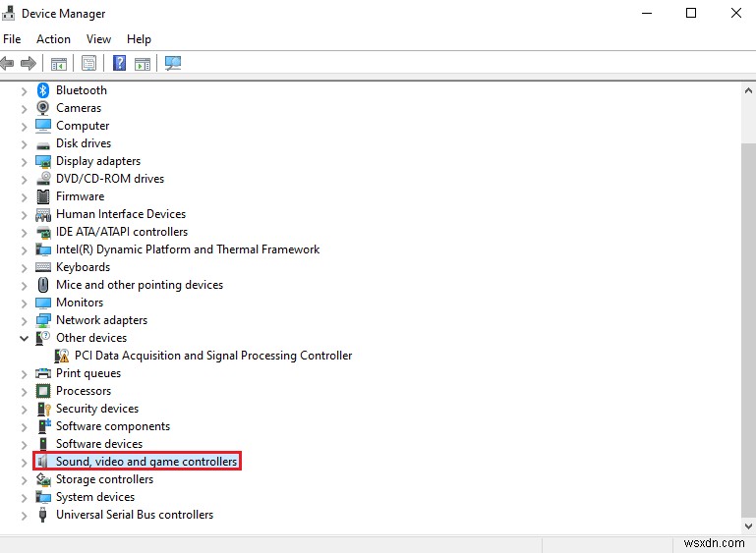Click the scrollbar down arrow
Viewport: 756px width, 553px height.
tap(748, 526)
